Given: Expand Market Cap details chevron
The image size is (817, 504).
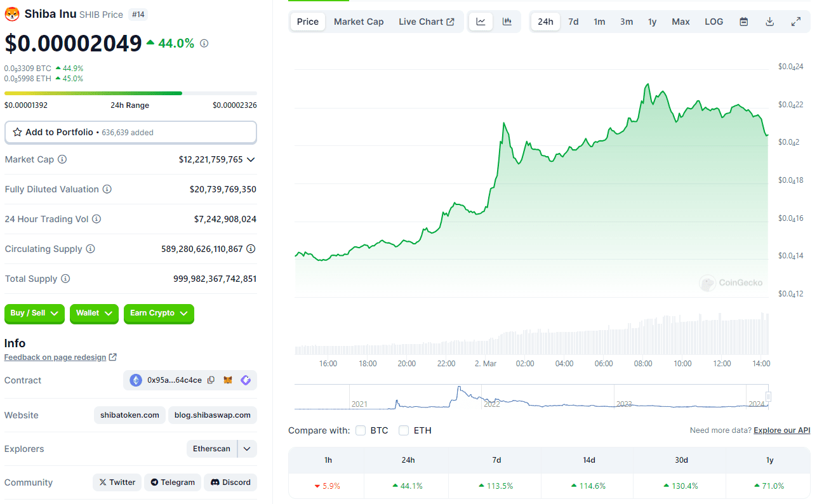Looking at the screenshot, I should click(251, 159).
